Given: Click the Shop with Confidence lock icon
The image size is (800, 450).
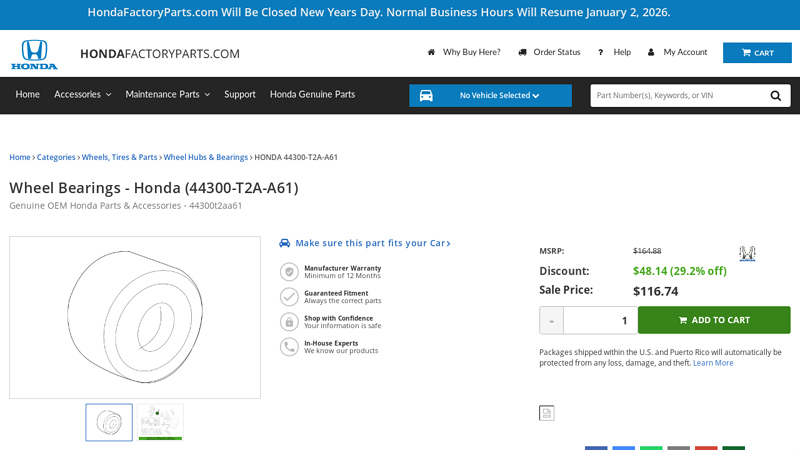Looking at the screenshot, I should pos(289,321).
